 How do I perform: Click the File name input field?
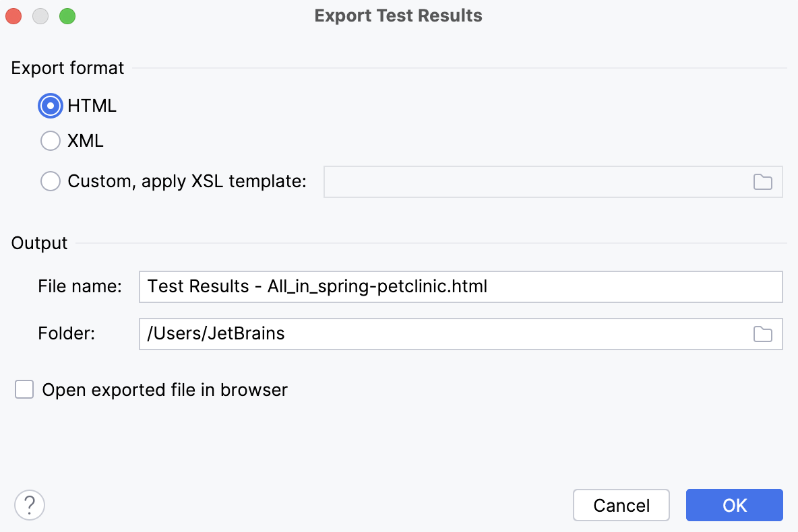pyautogui.click(x=404, y=286)
